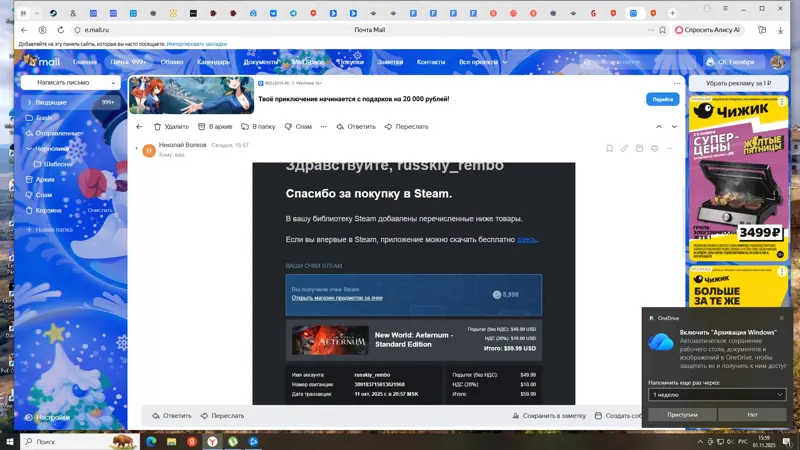Open the Чижик grill ad banner
Screen dimensions: 800x450
(x=738, y=179)
